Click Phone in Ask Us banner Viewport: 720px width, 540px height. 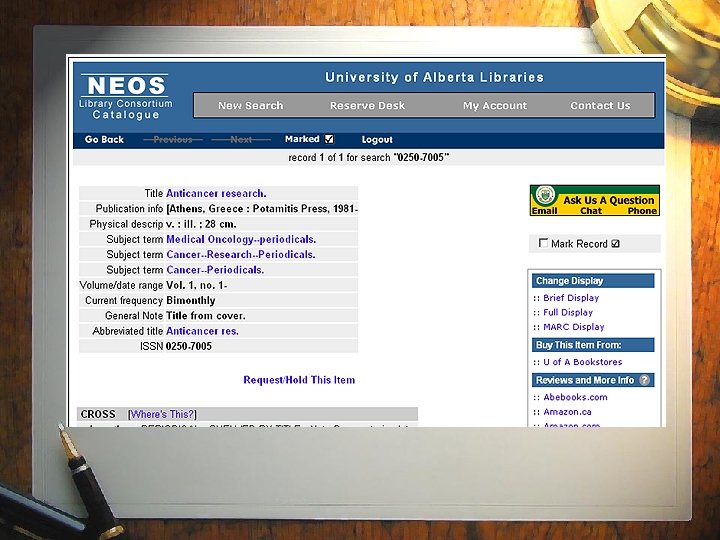pyautogui.click(x=642, y=211)
